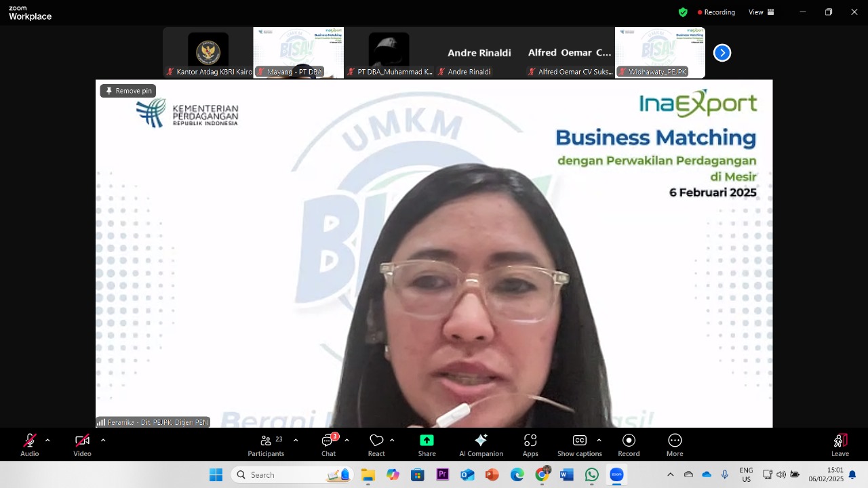The height and width of the screenshot is (488, 868).
Task: Select Widhawaty_PE/PK video thumbnail
Action: tap(660, 53)
